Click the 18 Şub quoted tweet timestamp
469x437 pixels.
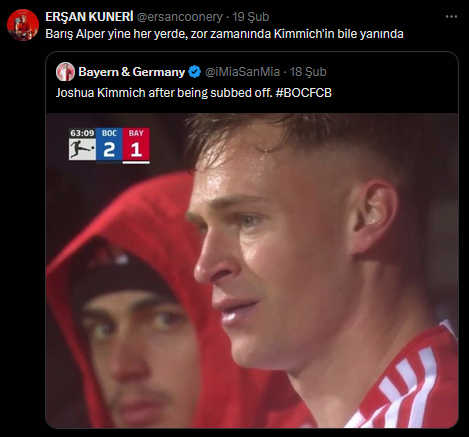click(308, 72)
